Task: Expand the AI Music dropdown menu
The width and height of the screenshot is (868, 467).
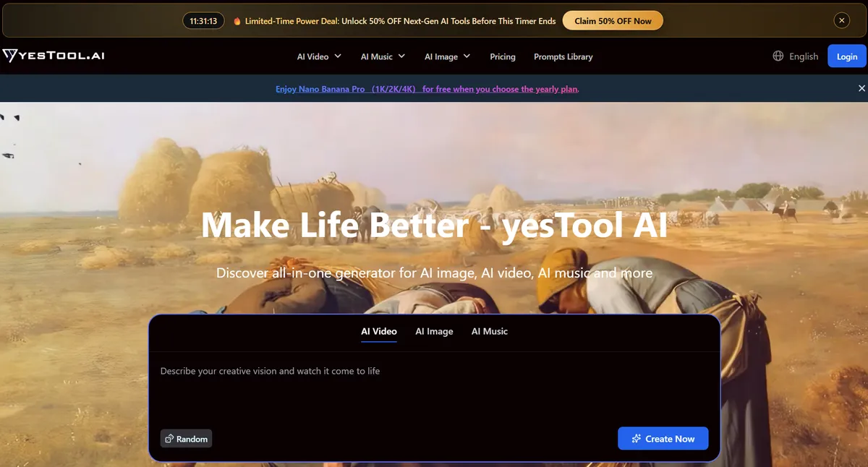Action: coord(383,56)
